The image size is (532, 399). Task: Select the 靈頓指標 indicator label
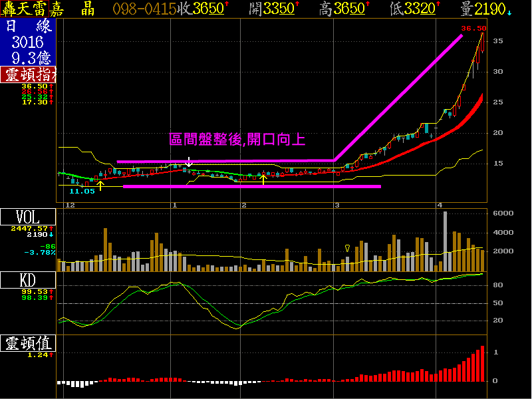click(28, 74)
